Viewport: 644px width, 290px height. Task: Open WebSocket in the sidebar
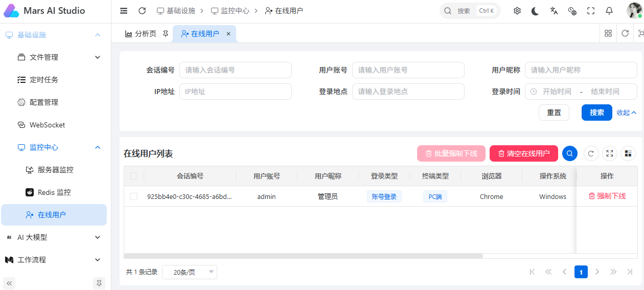click(x=55, y=125)
